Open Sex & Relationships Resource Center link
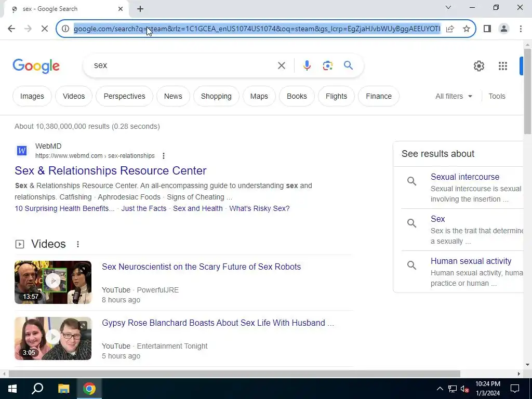 point(110,170)
